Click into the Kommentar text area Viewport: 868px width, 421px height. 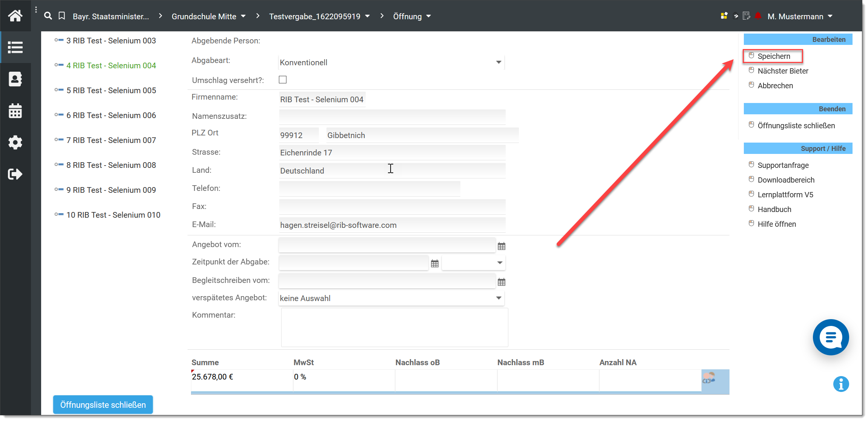click(x=394, y=327)
